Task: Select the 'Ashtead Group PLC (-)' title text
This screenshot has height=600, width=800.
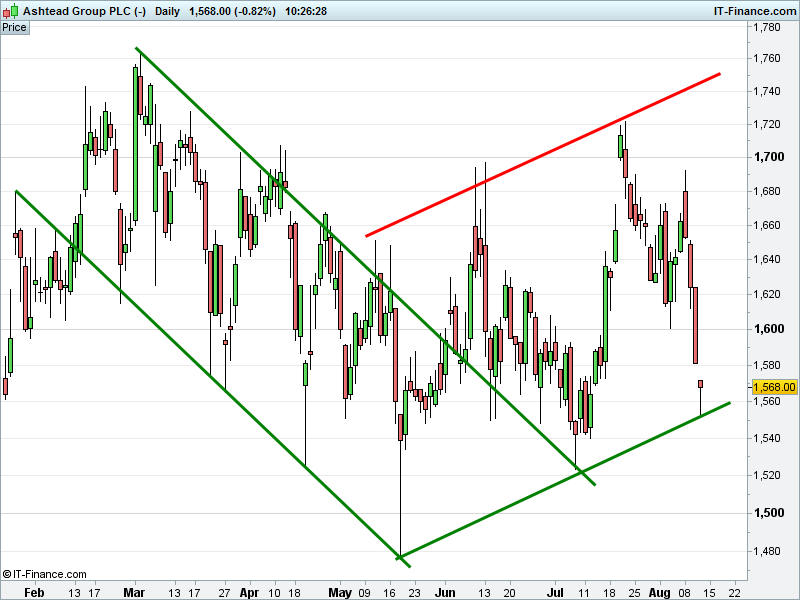Action: pos(85,11)
